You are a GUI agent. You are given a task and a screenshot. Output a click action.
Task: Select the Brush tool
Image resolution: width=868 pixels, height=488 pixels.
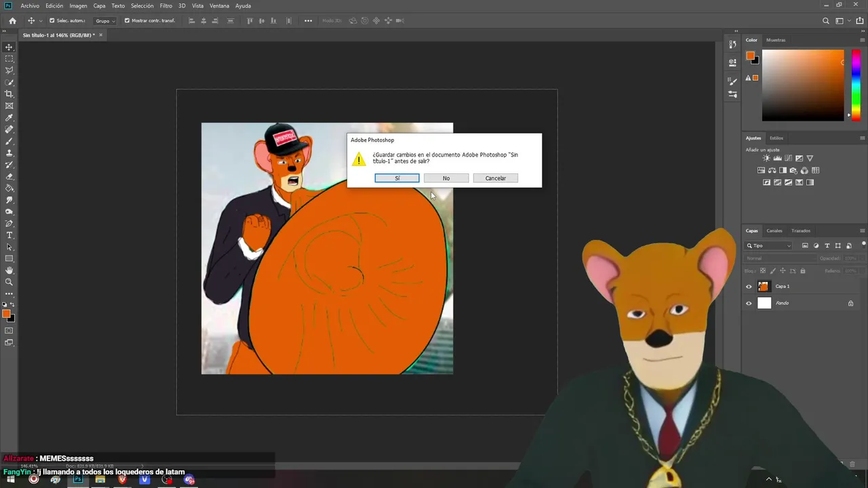(x=9, y=141)
